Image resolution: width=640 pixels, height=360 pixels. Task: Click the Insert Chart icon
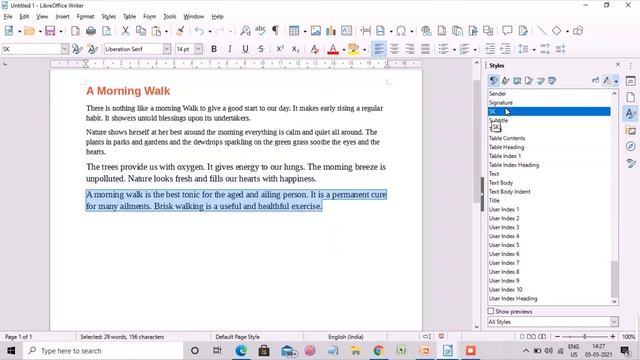pyautogui.click(x=331, y=31)
